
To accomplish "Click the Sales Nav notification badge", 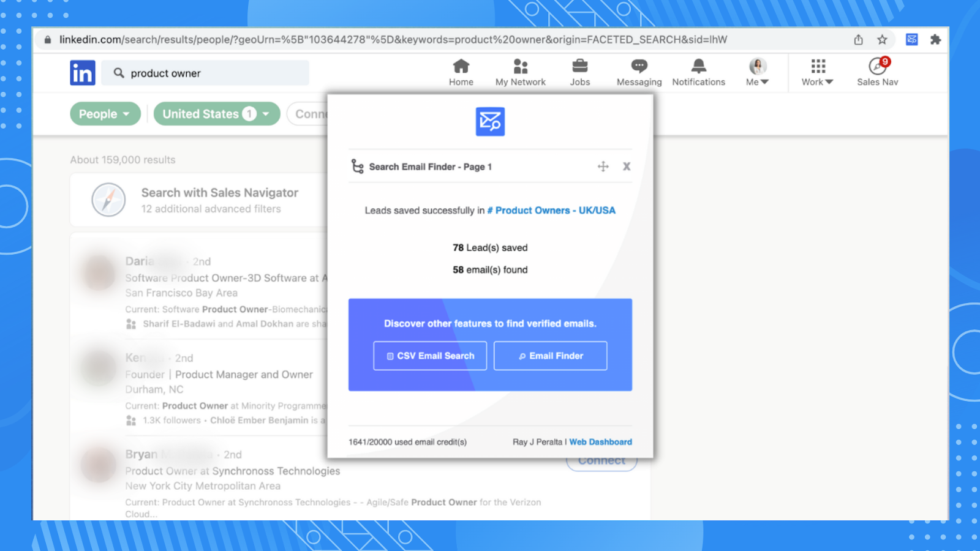I will pyautogui.click(x=886, y=62).
